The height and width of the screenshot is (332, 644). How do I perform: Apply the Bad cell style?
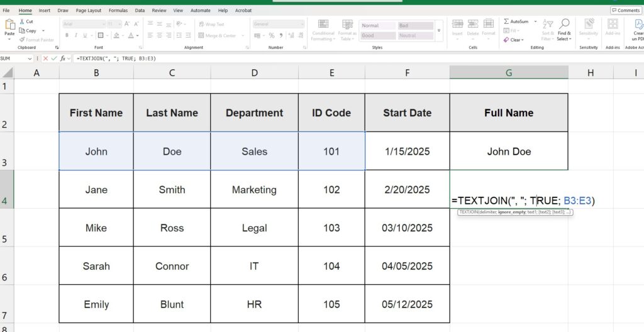pyautogui.click(x=415, y=26)
